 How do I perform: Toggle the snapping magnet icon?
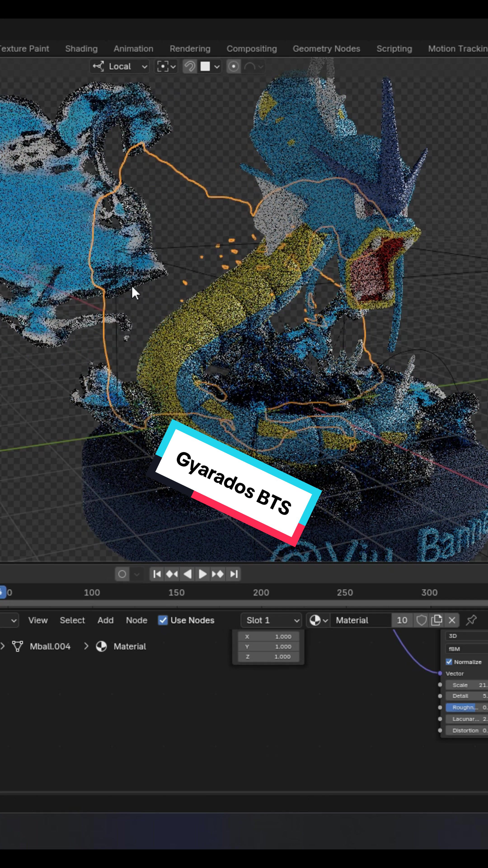tap(190, 66)
